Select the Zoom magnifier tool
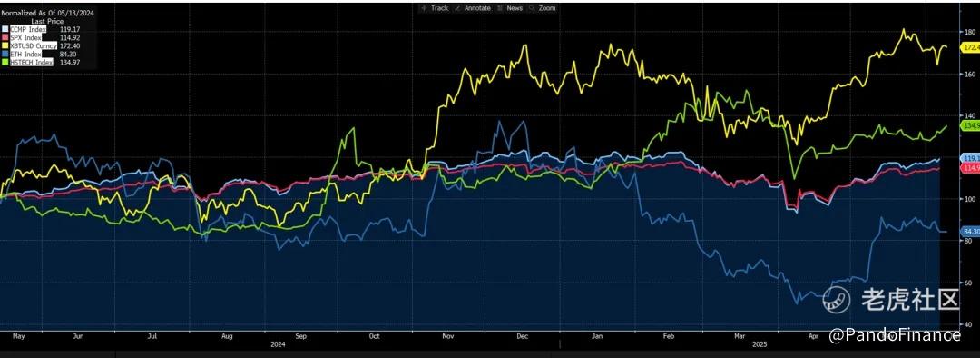The height and width of the screenshot is (358, 980). point(542,8)
